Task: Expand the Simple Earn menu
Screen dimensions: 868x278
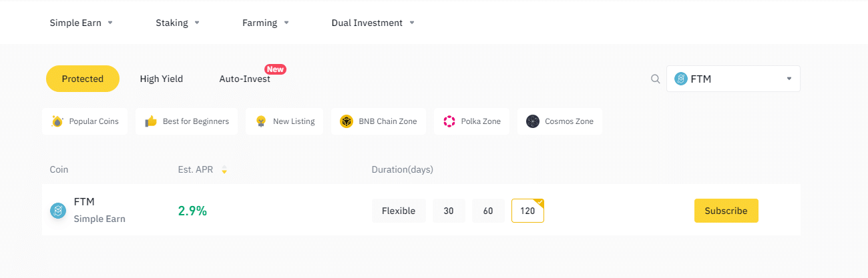Action: pyautogui.click(x=81, y=23)
